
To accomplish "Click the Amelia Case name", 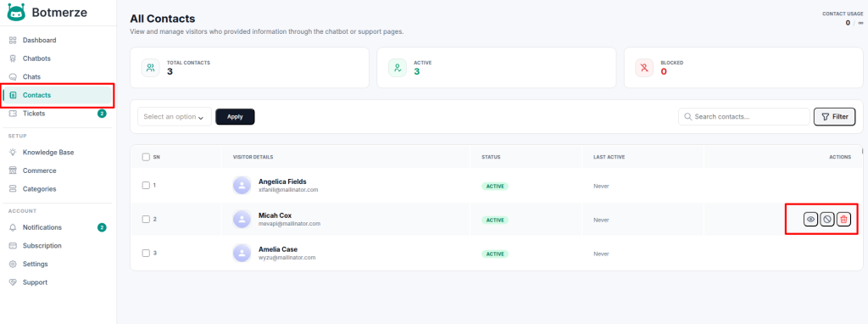I will (x=278, y=249).
